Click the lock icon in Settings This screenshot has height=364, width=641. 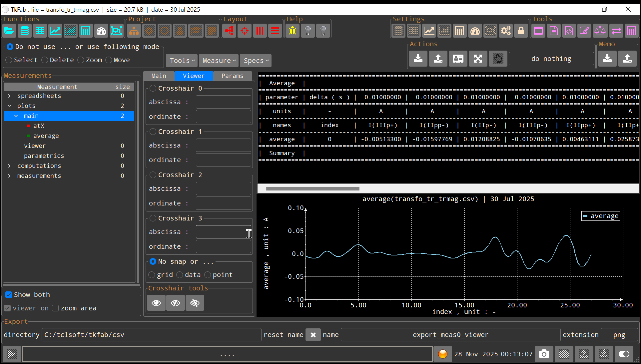tap(521, 30)
